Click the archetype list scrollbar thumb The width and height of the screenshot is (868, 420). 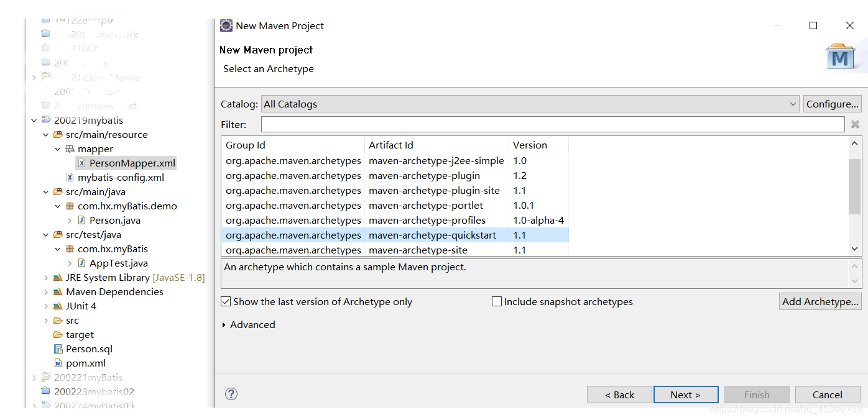click(x=855, y=186)
